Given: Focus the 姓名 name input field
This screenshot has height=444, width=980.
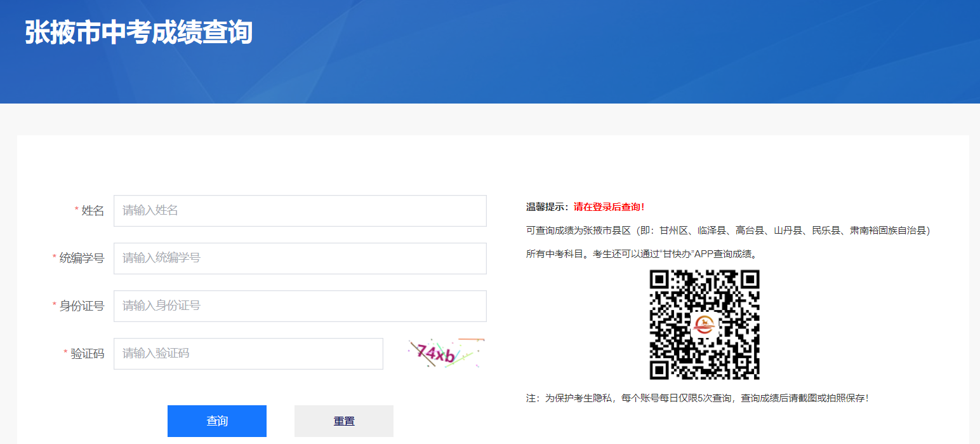Looking at the screenshot, I should tap(300, 211).
